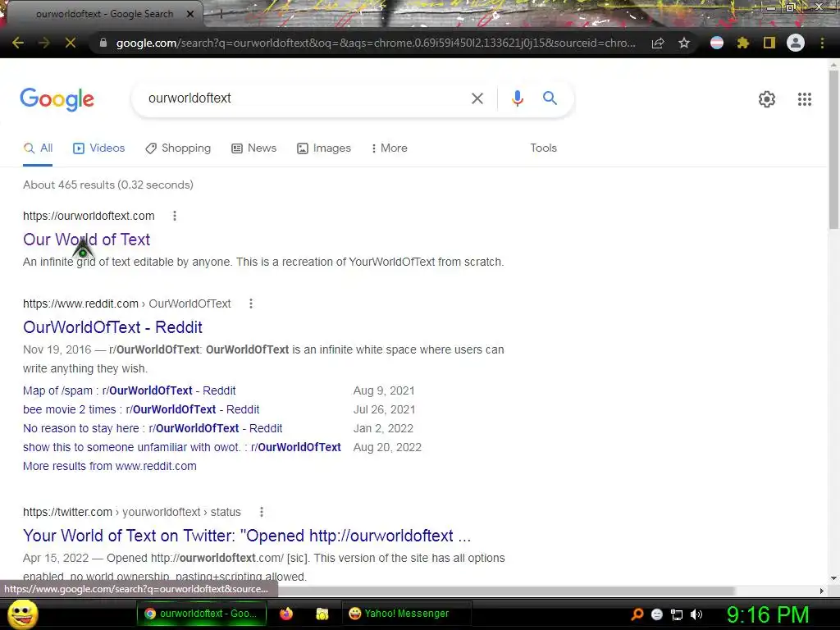Open the share this page icon
This screenshot has height=630, width=840.
[658, 43]
